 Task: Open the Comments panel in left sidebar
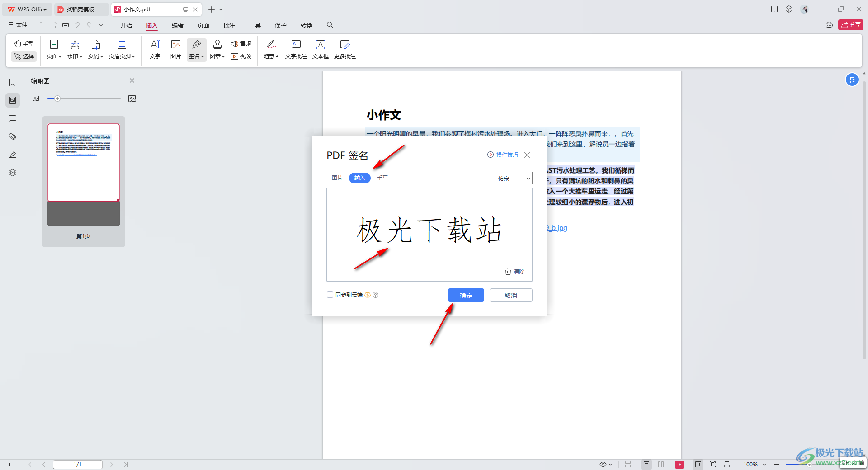click(x=13, y=118)
